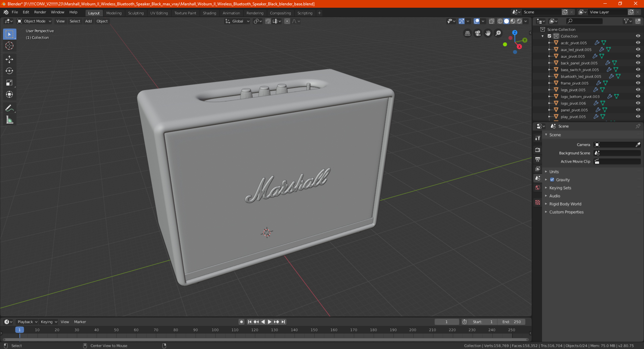Toggle proportional editing button
Image resolution: width=644 pixels, height=349 pixels.
pos(287,21)
